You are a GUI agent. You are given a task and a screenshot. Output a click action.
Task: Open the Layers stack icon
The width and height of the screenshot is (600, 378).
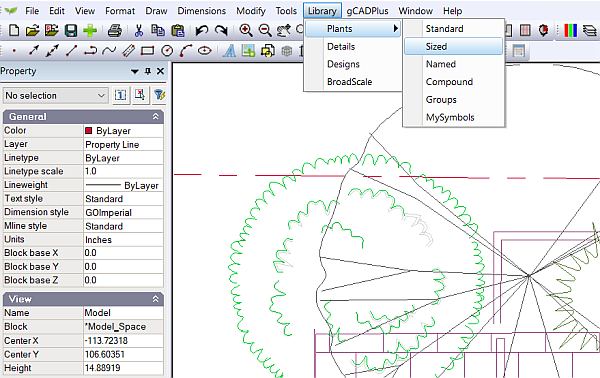590,30
